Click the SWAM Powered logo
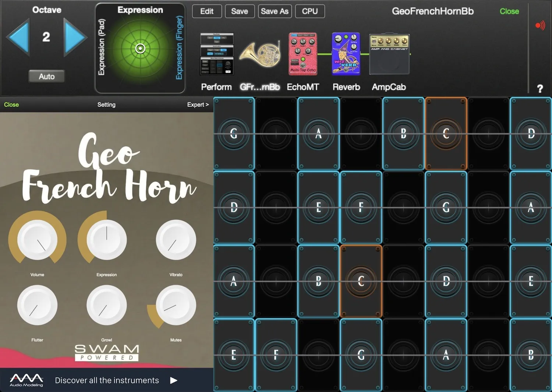 107,353
